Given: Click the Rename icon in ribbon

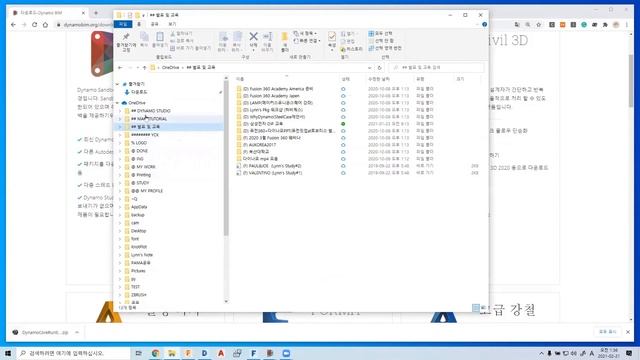Looking at the screenshot, I should click(267, 37).
